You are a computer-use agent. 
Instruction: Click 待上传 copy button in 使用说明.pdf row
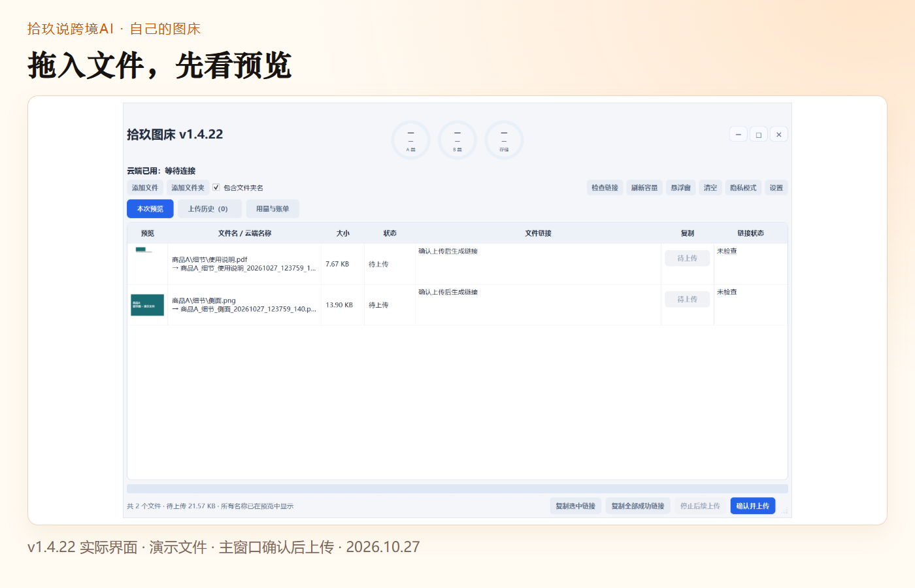pos(688,258)
